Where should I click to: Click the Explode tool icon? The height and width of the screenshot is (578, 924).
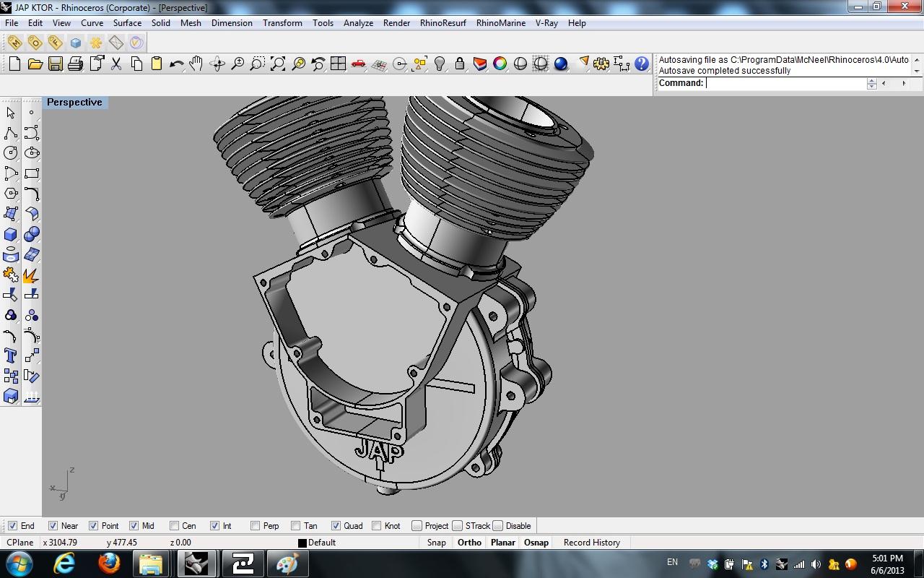click(x=31, y=275)
